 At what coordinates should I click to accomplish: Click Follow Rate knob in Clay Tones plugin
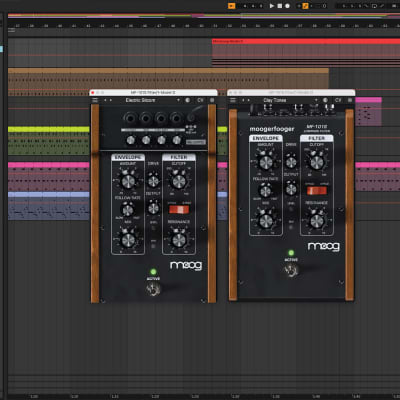tap(265, 191)
